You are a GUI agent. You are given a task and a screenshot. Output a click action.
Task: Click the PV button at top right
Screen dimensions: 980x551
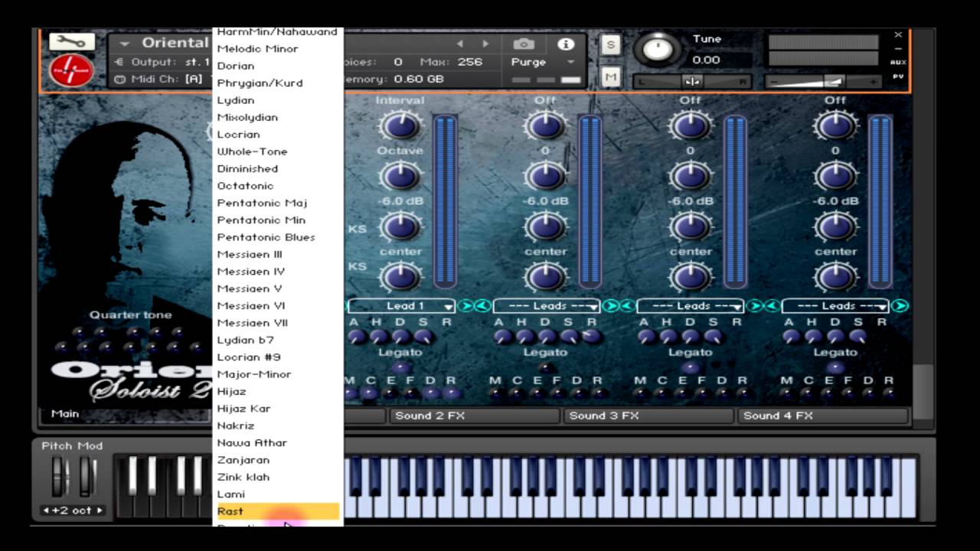click(898, 76)
